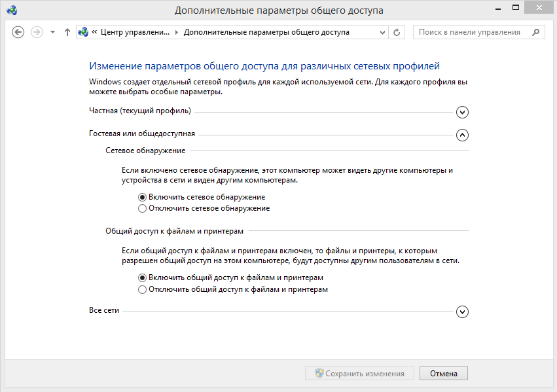Maximize the sharing settings window
Image resolution: width=557 pixels, height=392 pixels.
(x=516, y=9)
